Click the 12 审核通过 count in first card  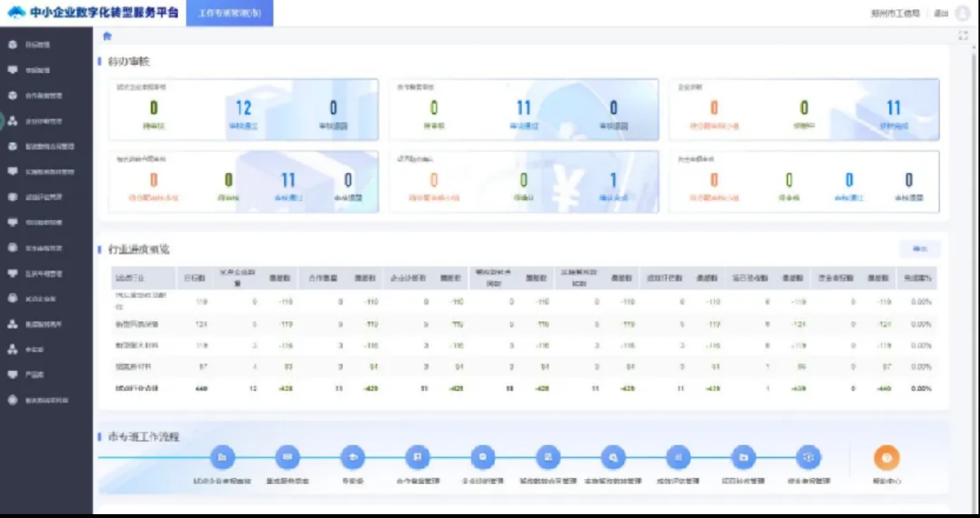(x=243, y=108)
